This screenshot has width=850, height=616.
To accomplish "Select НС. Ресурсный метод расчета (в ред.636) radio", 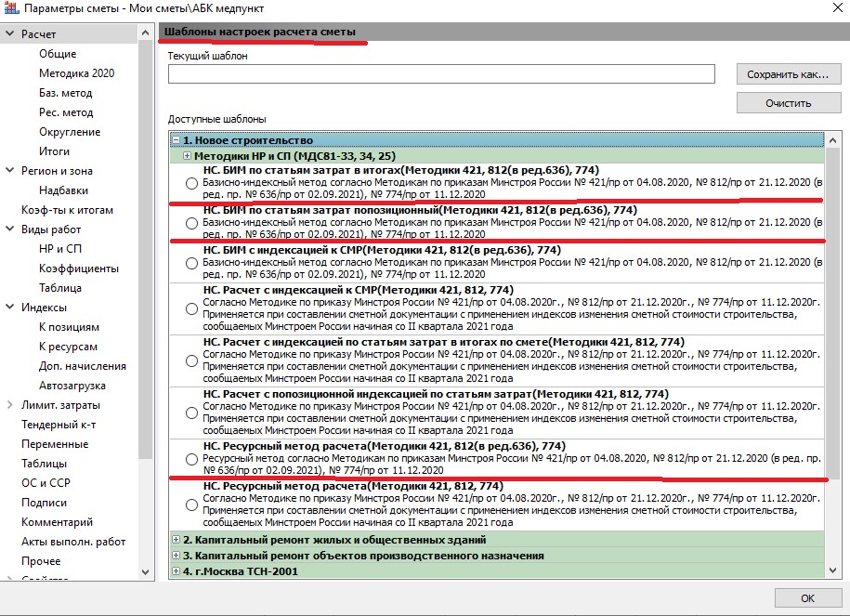I will coord(191,460).
